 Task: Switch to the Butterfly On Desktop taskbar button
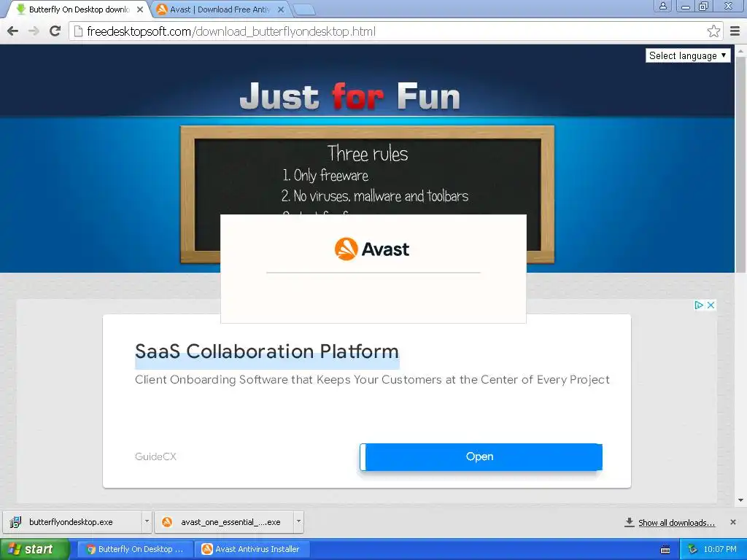(135, 549)
